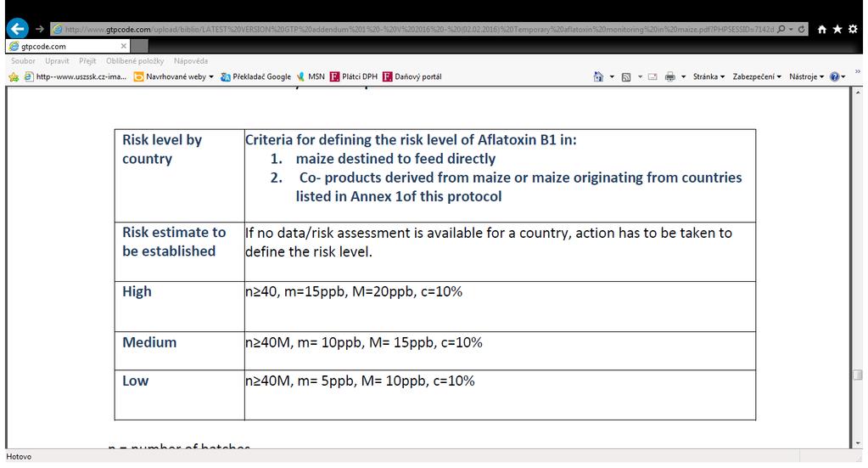Image resolution: width=868 pixels, height=468 pixels.
Task: Open Favorites with the star icon
Action: 837,29
